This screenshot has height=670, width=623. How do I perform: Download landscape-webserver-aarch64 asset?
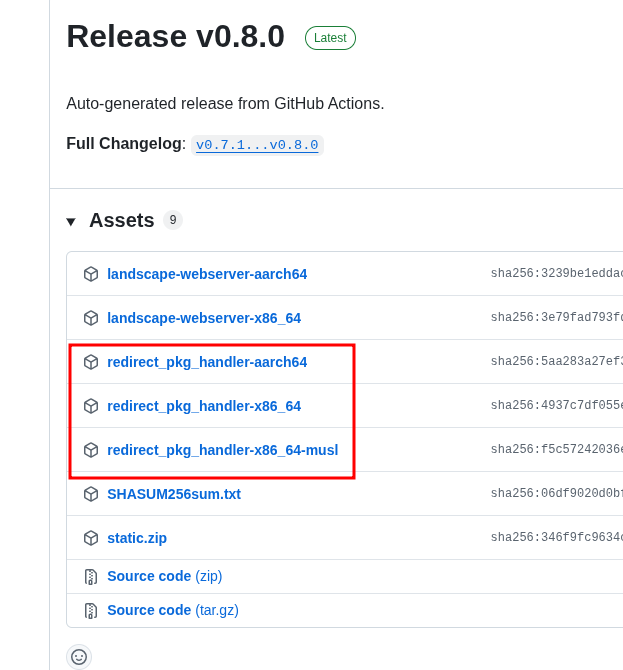207,274
